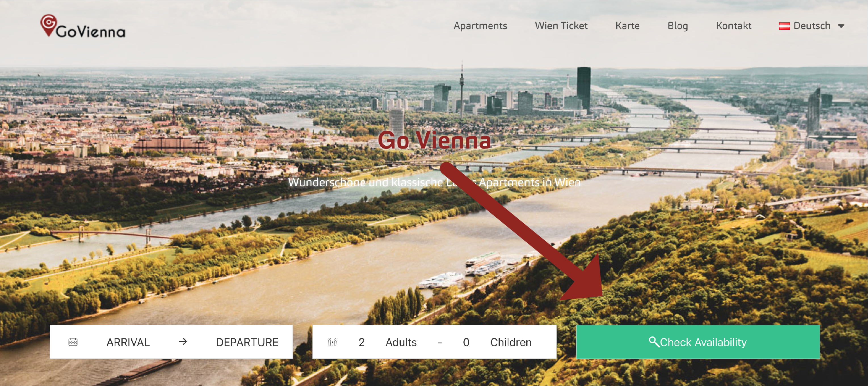Viewport: 868px width, 386px height.
Task: Click the Austrian flag icon
Action: (784, 26)
